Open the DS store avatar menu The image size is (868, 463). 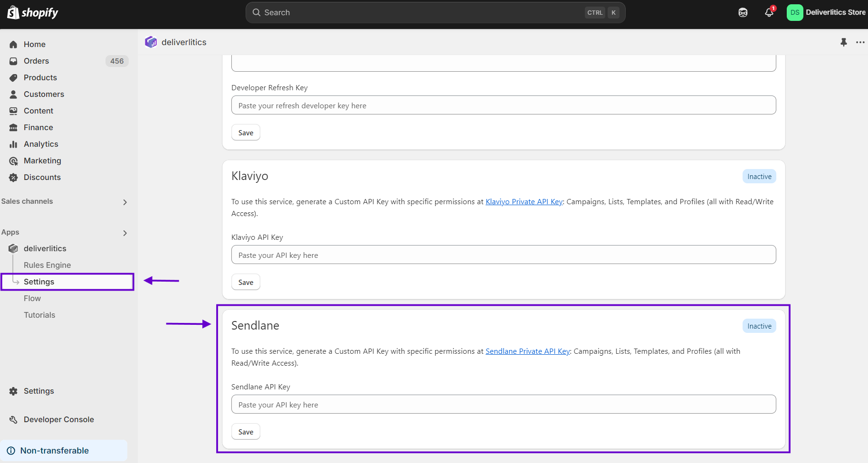click(x=795, y=13)
